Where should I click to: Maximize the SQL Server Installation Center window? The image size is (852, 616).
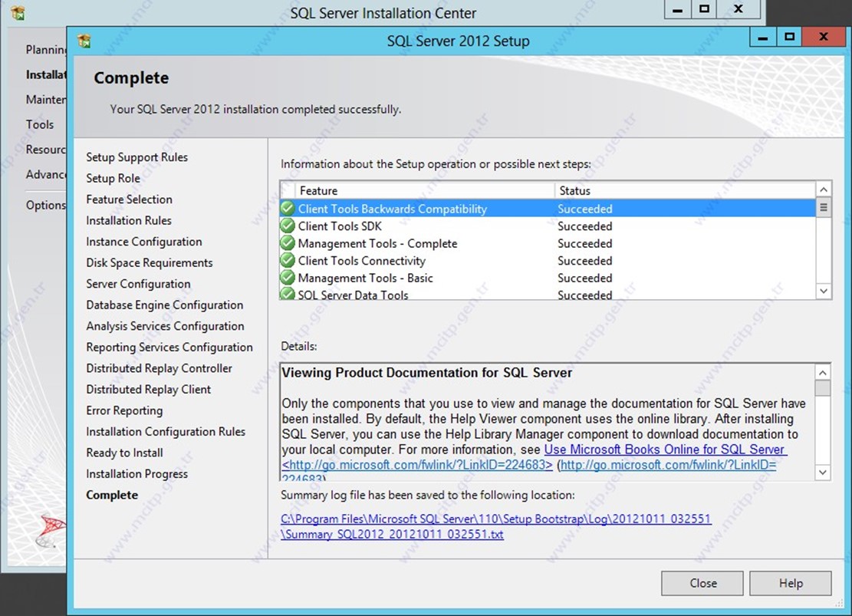click(x=704, y=10)
